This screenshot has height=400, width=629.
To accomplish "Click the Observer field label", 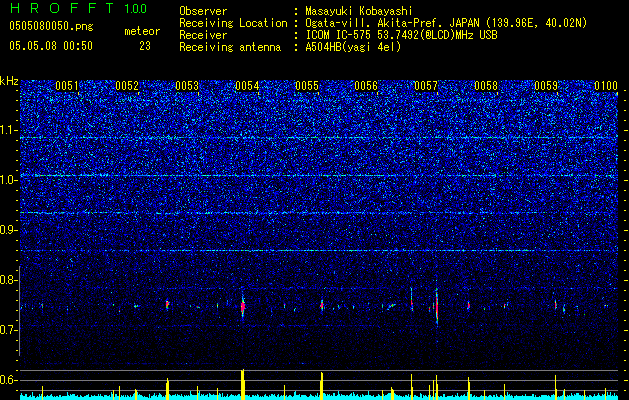I will coord(203,11).
